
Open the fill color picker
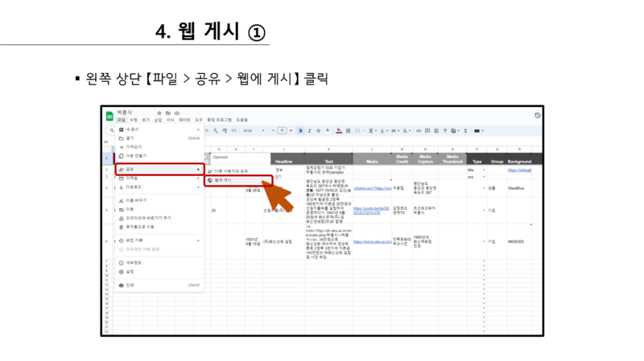click(x=339, y=131)
